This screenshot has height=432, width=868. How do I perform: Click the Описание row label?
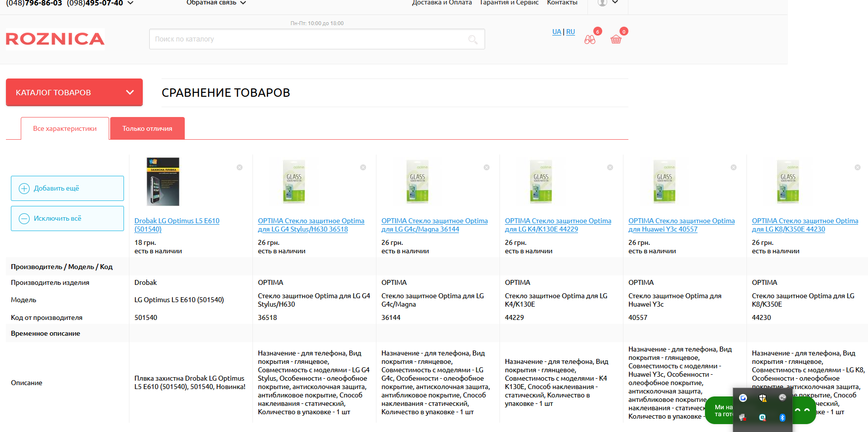click(27, 383)
